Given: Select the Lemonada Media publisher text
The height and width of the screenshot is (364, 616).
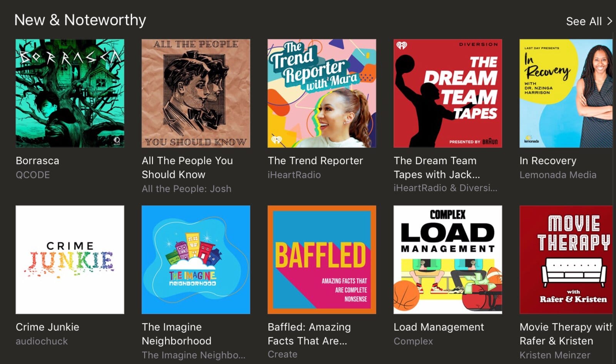Looking at the screenshot, I should (x=558, y=175).
